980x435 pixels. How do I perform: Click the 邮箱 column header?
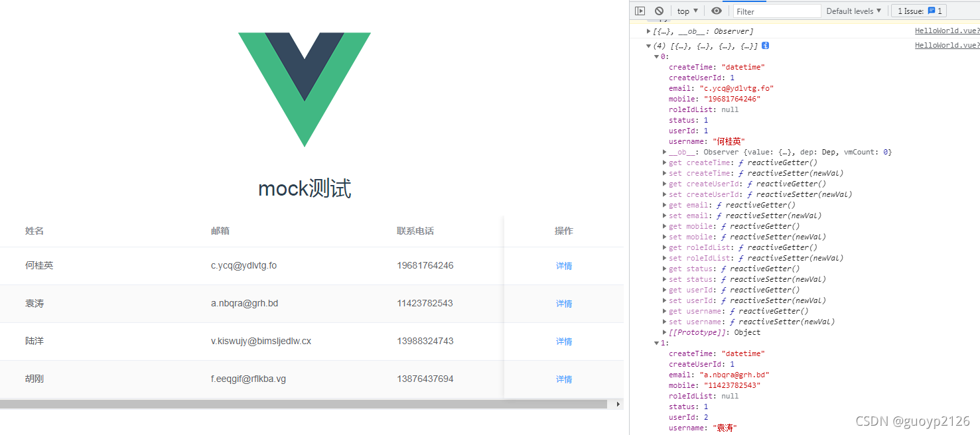(x=220, y=231)
